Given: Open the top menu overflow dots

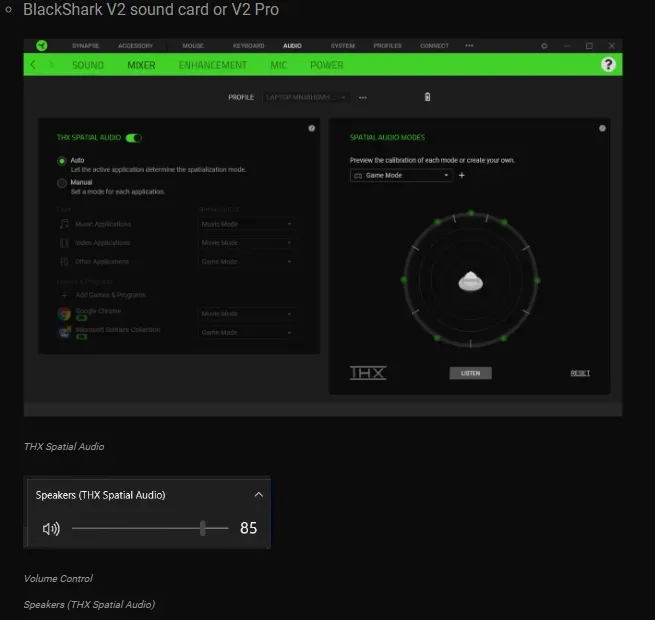Looking at the screenshot, I should [x=469, y=46].
